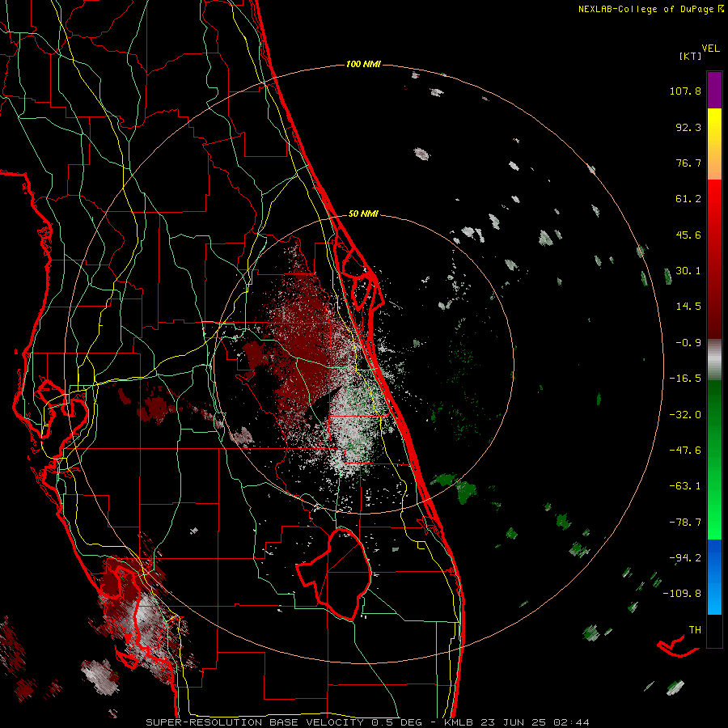Click the 107.8 velocity scale value
Screen dimensions: 728x728
(685, 91)
